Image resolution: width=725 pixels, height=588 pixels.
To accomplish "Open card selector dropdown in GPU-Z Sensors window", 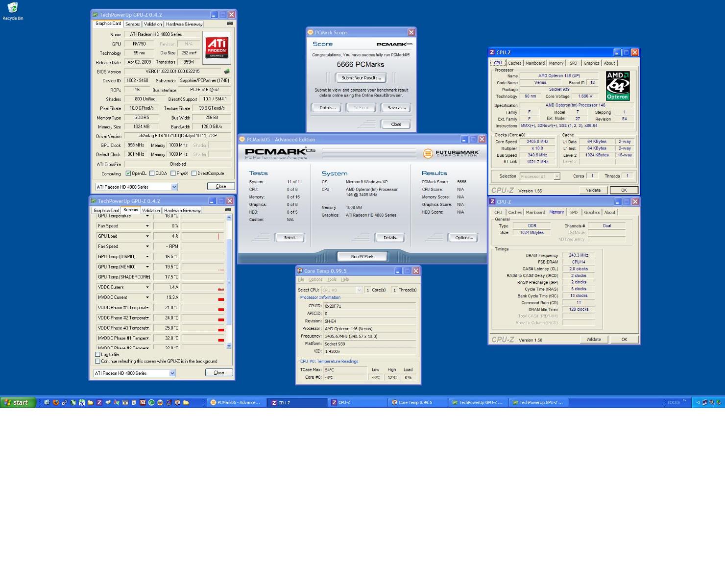I will pos(172,373).
